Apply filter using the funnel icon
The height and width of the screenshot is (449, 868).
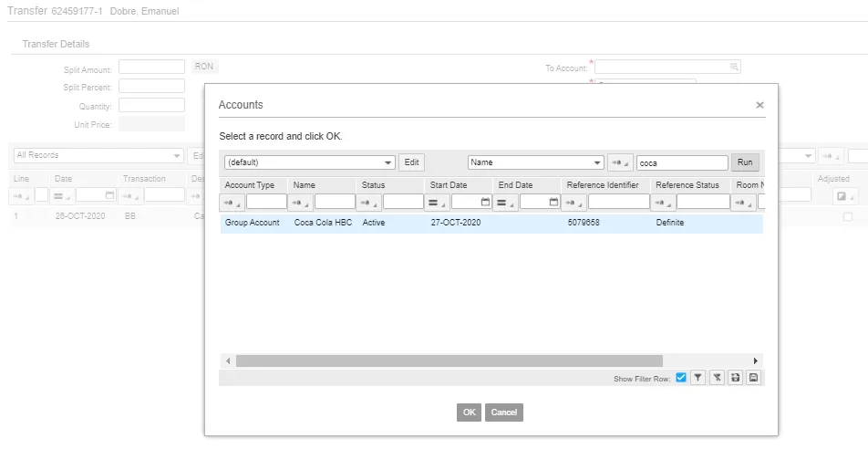click(698, 378)
